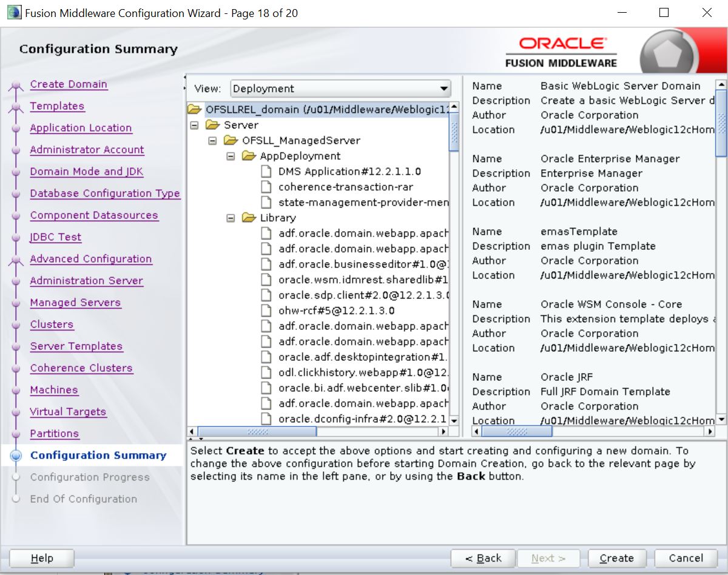Click the AppDeployment folder icon
This screenshot has width=728, height=575.
pyautogui.click(x=249, y=156)
